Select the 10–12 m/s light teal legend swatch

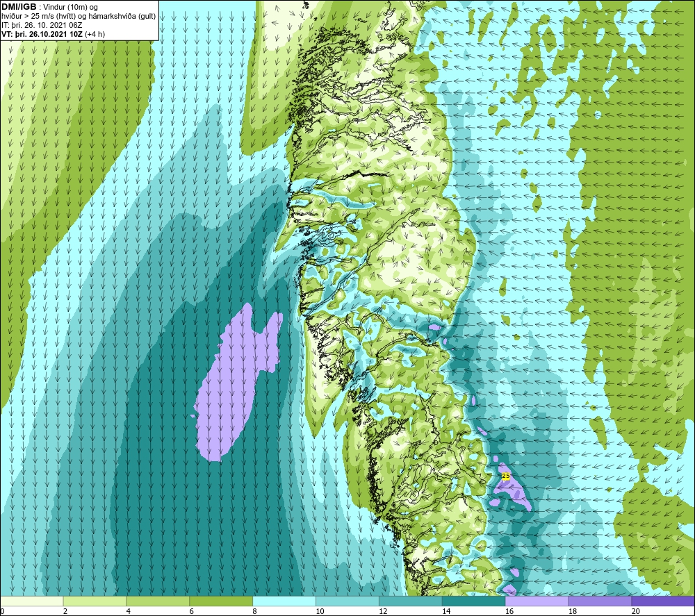(x=347, y=601)
